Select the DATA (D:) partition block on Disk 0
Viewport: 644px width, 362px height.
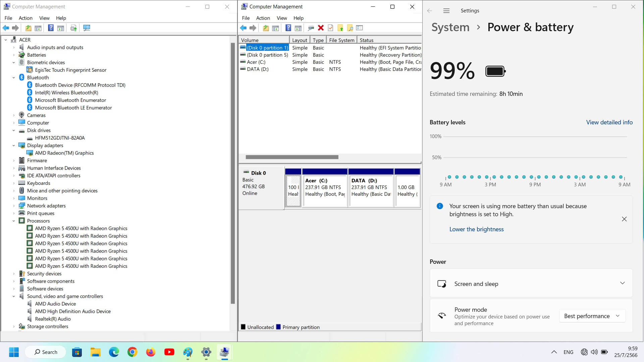point(371,188)
